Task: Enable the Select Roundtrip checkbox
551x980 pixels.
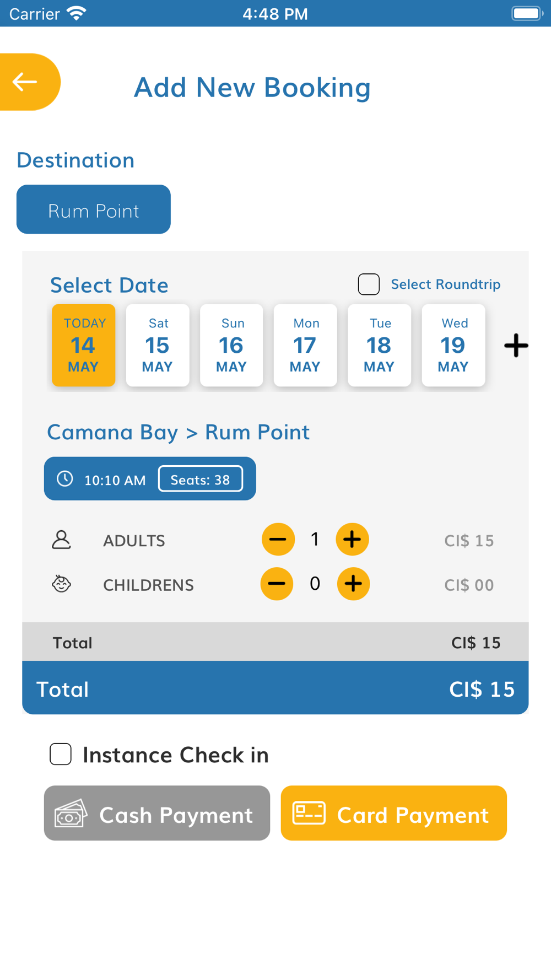Action: click(x=369, y=284)
